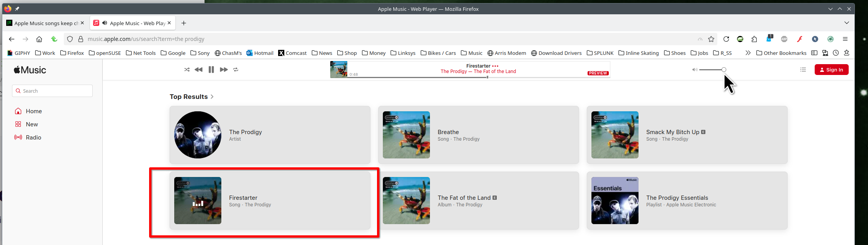Expand the Top Results section chevron
Viewport: 868px width, 245px height.
pyautogui.click(x=212, y=97)
